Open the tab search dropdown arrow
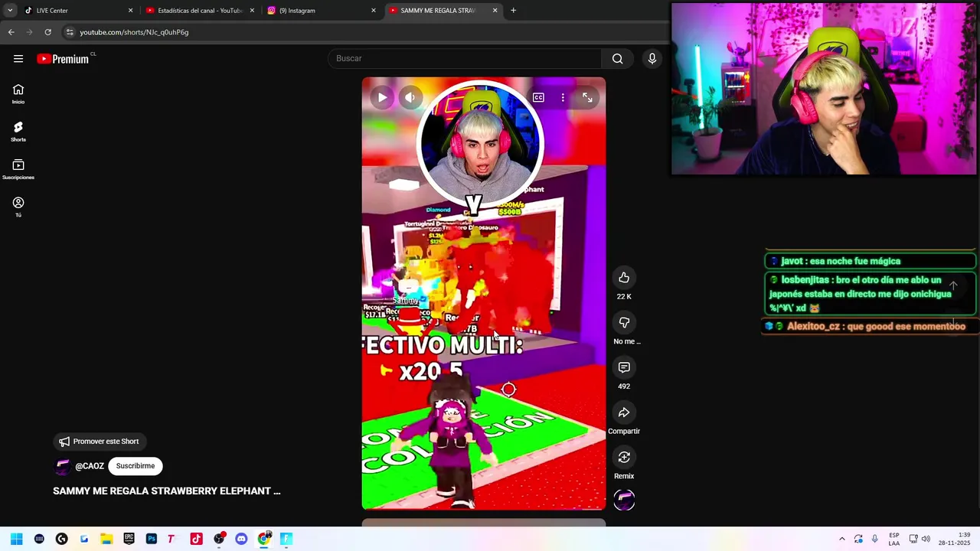The image size is (980, 551). [10, 11]
